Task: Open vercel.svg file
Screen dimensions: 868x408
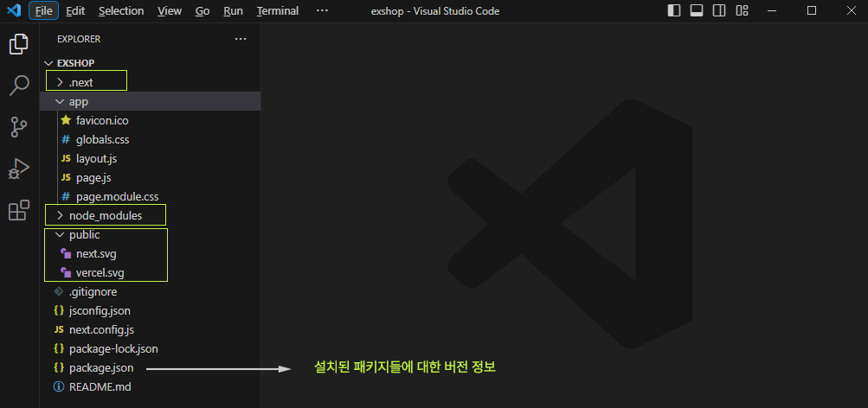Action: pyautogui.click(x=100, y=272)
